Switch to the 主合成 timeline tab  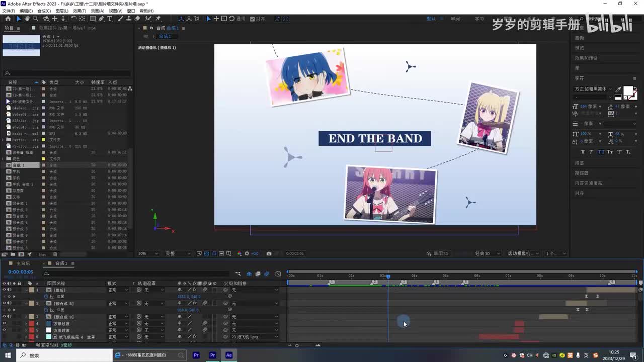(23, 263)
